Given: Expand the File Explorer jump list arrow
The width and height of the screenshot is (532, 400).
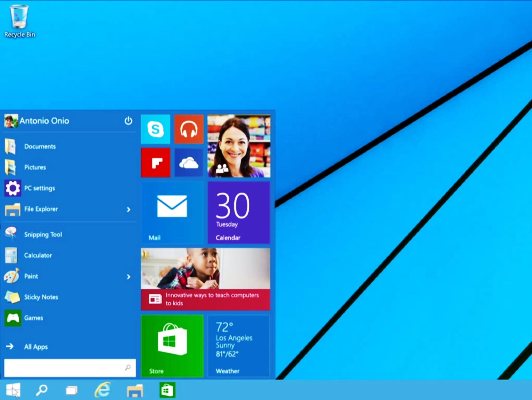Looking at the screenshot, I should [129, 209].
